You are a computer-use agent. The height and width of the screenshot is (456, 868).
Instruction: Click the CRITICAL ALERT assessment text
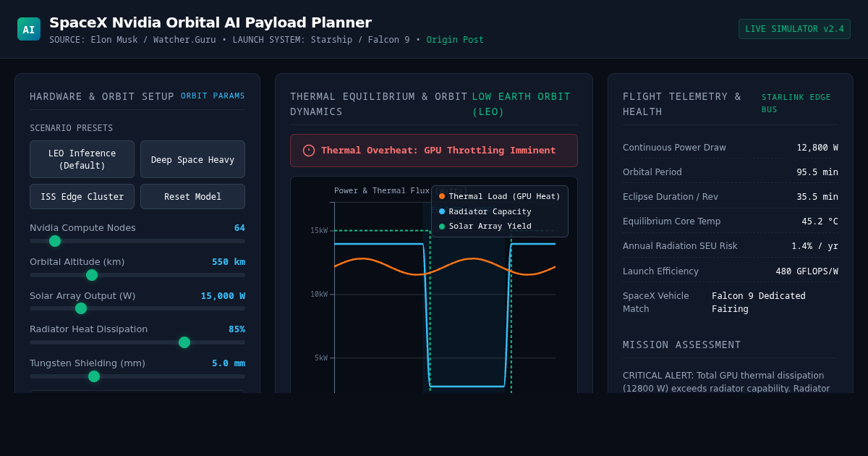pos(726,382)
